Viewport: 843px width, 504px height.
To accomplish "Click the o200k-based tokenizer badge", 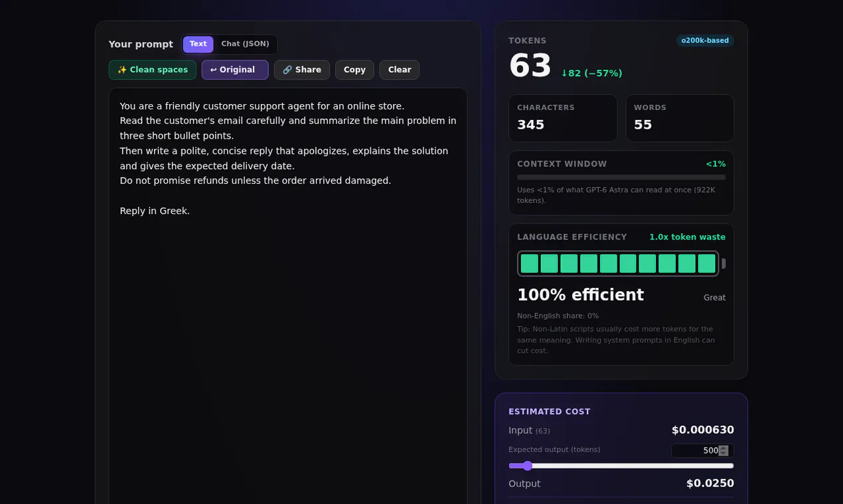I will coord(705,40).
